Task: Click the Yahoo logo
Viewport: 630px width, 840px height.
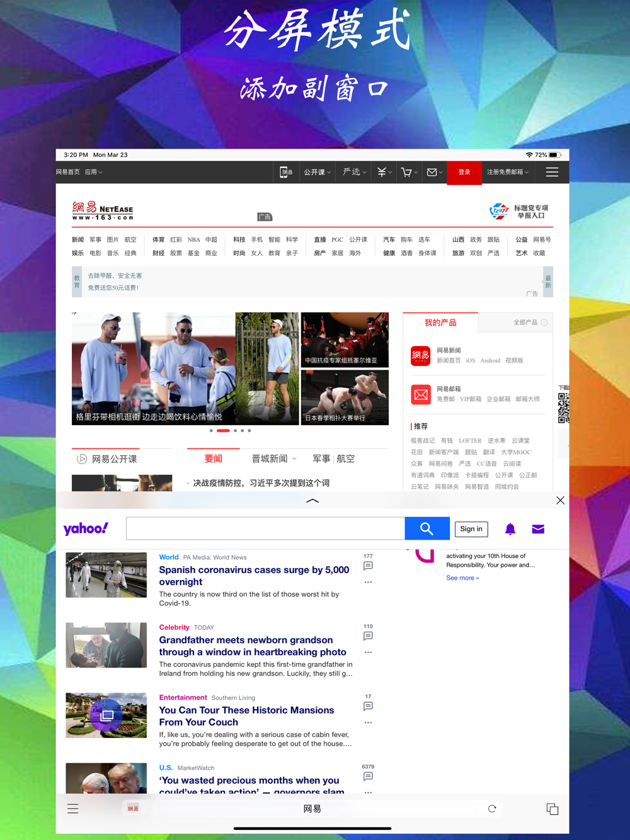Action: coord(86,529)
